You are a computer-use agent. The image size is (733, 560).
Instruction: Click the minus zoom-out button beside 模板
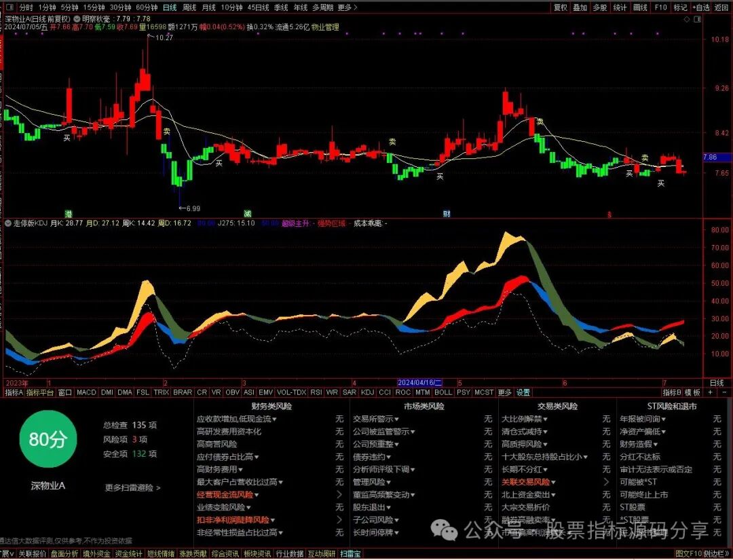[x=724, y=392]
